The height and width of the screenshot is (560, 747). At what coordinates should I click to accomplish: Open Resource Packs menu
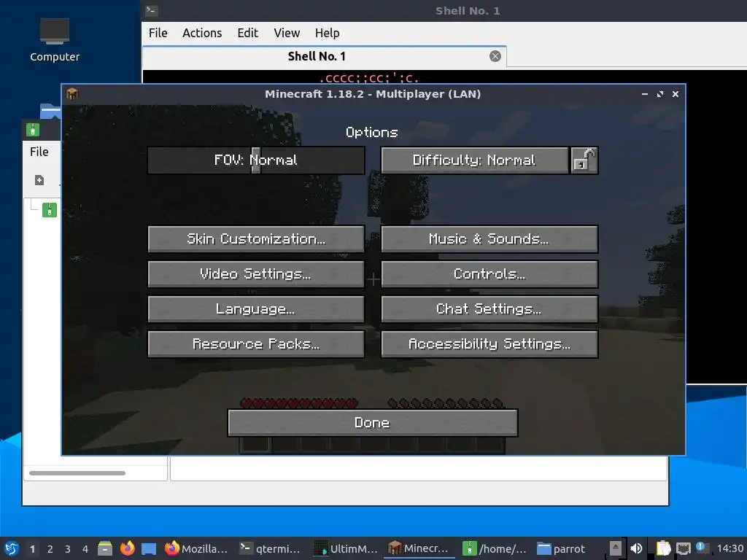pyautogui.click(x=256, y=344)
